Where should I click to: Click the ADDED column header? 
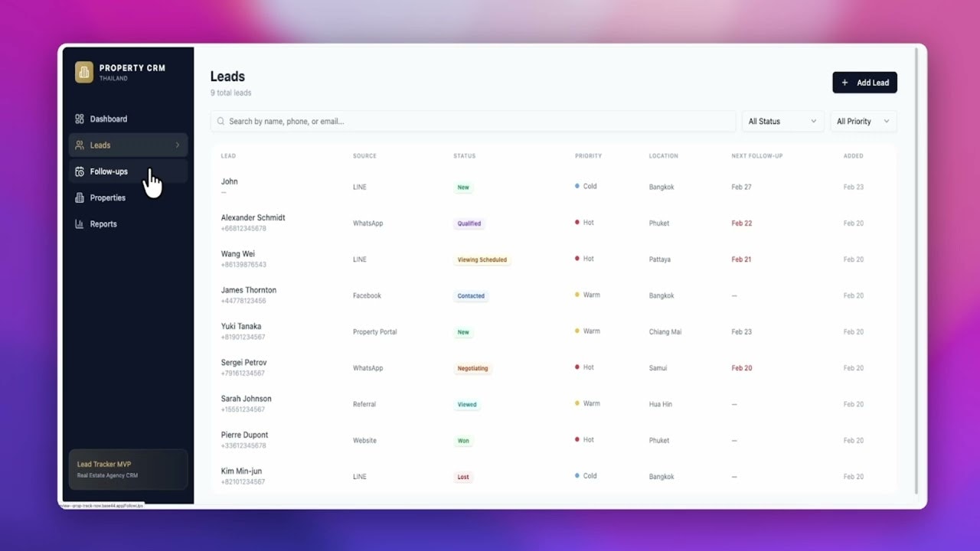pyautogui.click(x=853, y=156)
